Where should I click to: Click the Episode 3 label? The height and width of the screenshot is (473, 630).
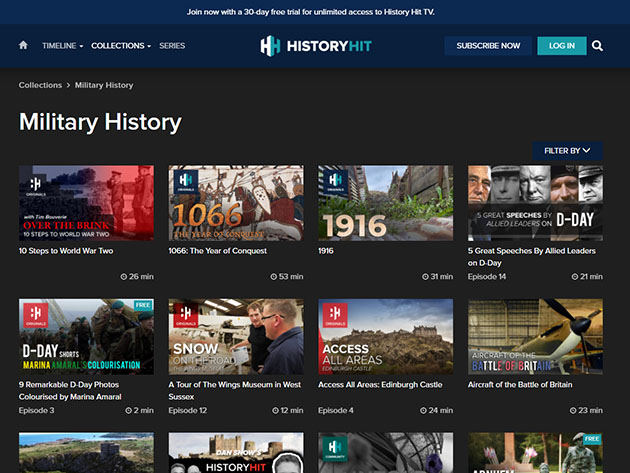point(37,410)
